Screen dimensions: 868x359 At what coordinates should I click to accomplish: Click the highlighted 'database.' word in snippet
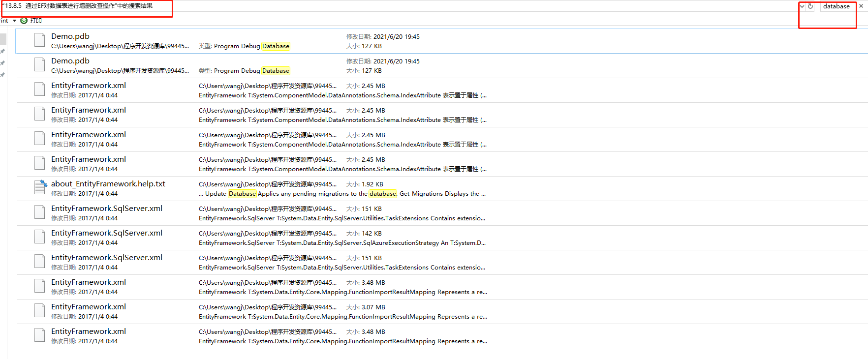point(383,194)
